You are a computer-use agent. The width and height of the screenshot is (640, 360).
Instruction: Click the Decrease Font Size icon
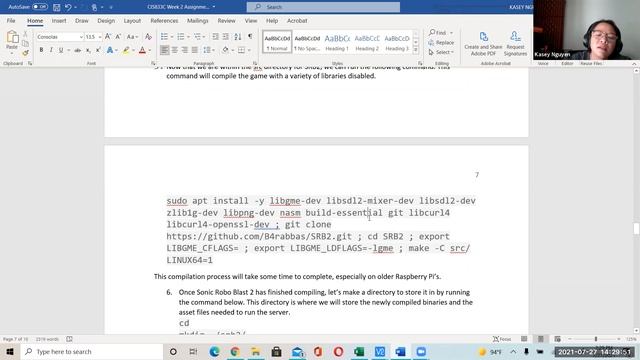(x=118, y=37)
